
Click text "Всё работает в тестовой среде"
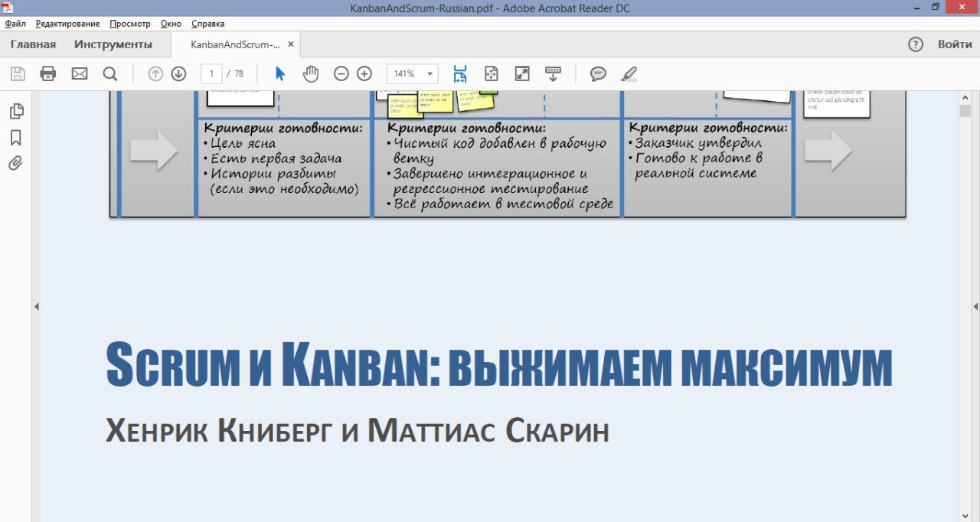coord(504,204)
